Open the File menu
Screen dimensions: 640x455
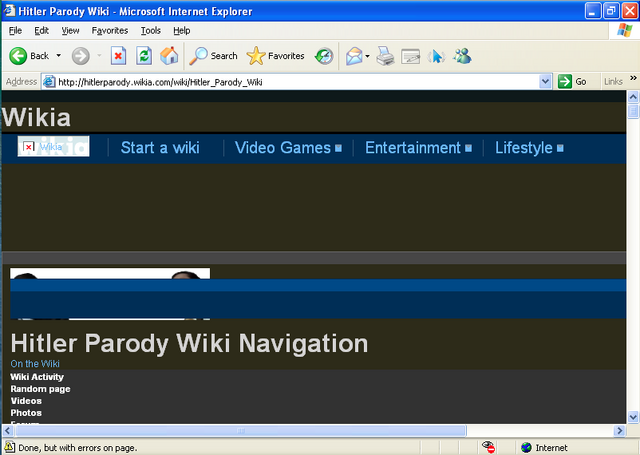click(15, 31)
